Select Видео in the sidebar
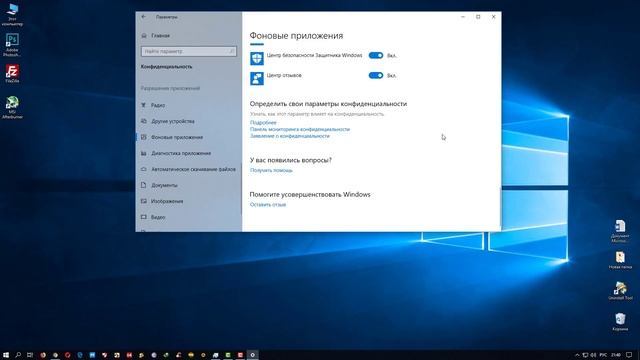This screenshot has width=640, height=360. pos(189,217)
